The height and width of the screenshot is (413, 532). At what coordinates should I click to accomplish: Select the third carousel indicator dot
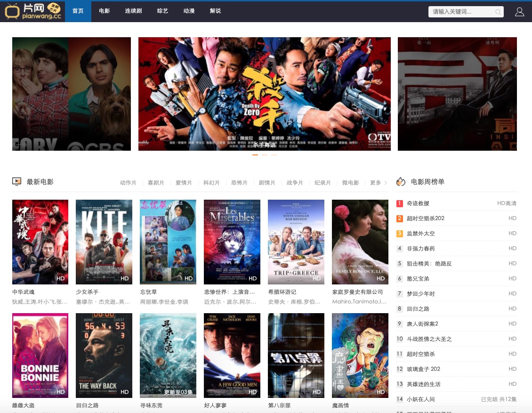274,155
